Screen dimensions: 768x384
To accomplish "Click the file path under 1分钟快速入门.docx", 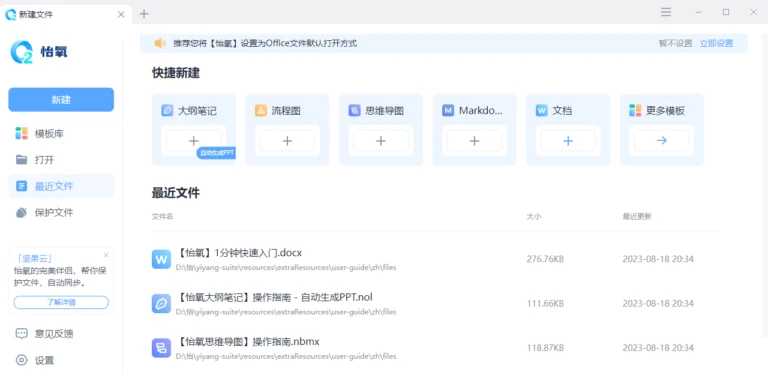I will coord(286,267).
